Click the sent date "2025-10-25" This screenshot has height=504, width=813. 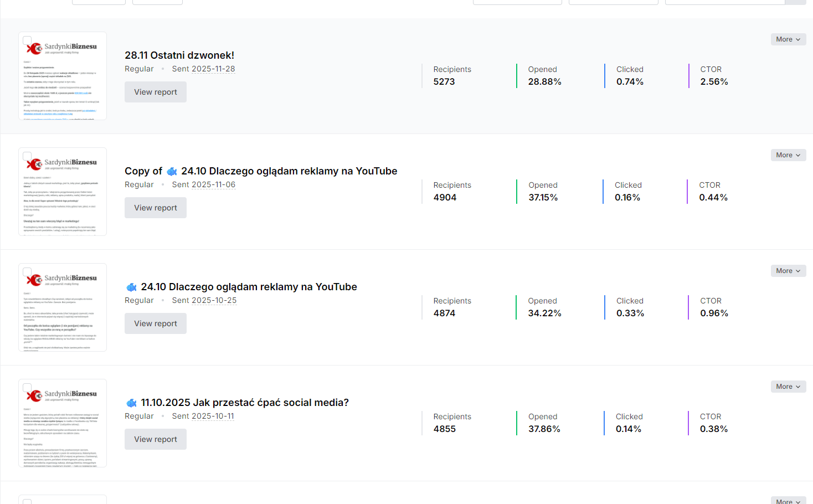click(x=214, y=301)
